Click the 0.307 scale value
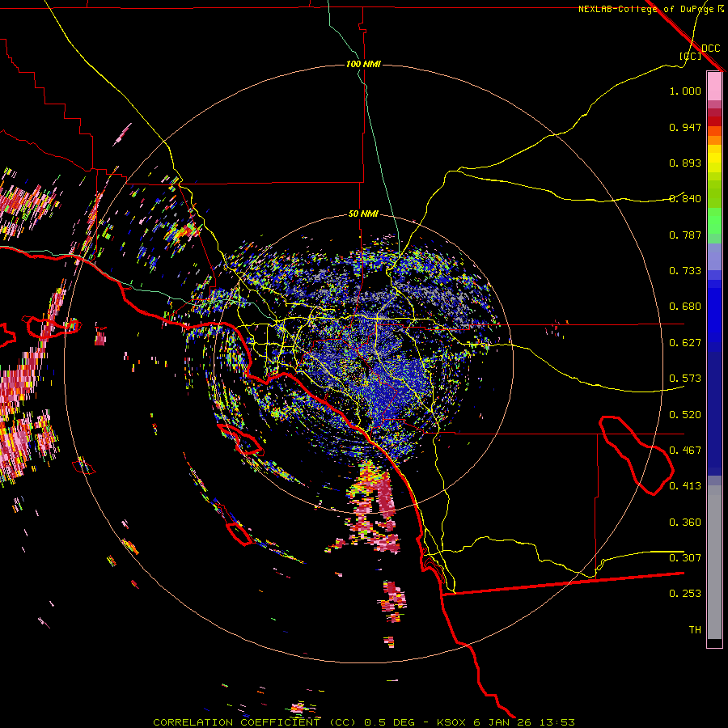 tap(685, 558)
